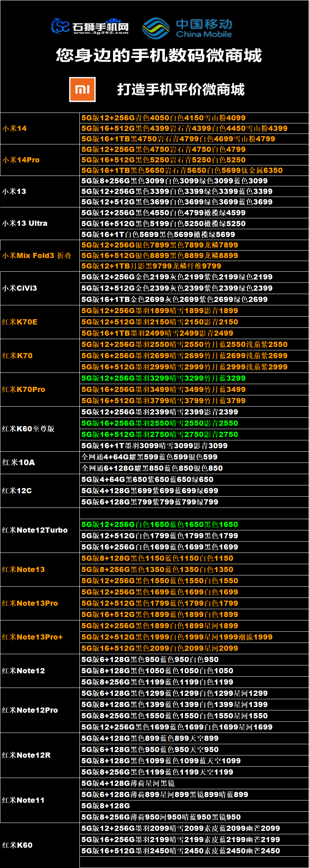Viewport: 309px width, 868px height.
Task: Click row 5G版12+256G银色7899黑色7899龙鳞7899
Action: click(x=194, y=245)
